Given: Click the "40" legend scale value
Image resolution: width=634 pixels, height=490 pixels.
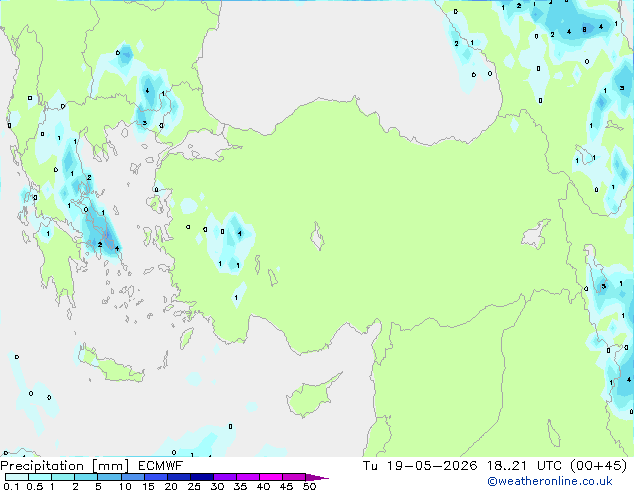Looking at the screenshot, I should 263,486.
